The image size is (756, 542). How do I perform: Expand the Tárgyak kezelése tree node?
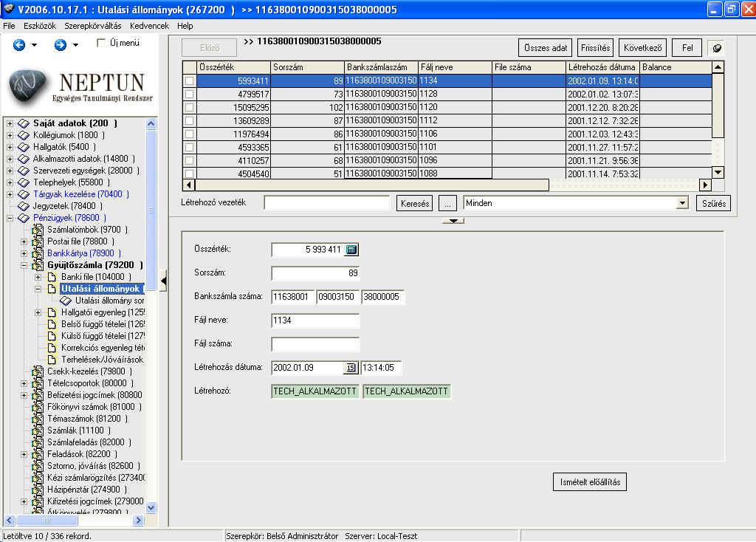(10, 194)
